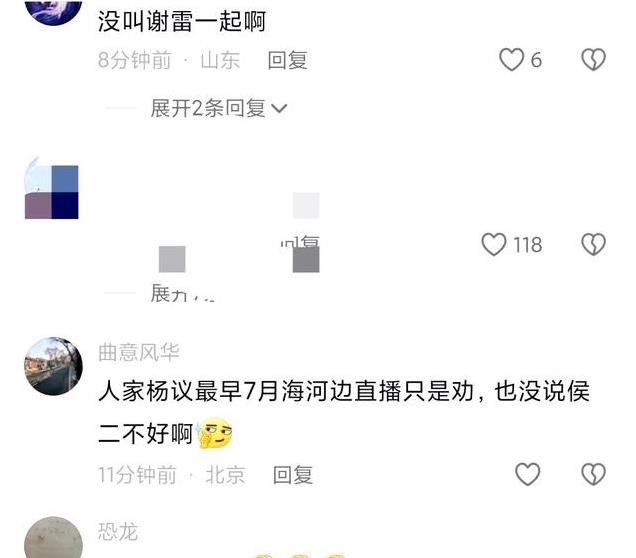
Task: Tap the pixelated blue square avatar
Action: coord(52,189)
